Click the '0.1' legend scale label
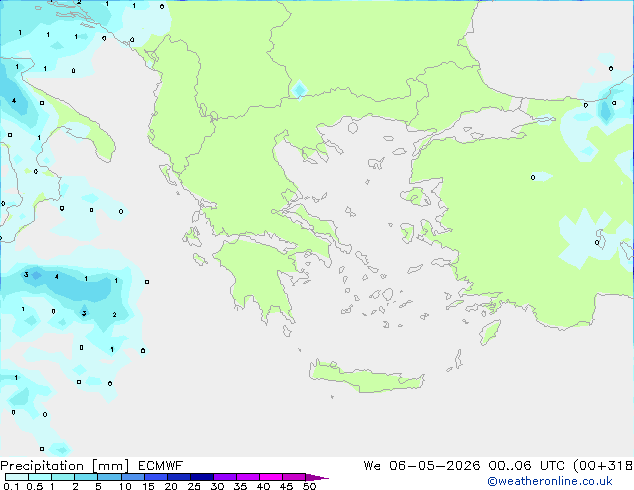Screen dimensions: 634x490 point(11,486)
